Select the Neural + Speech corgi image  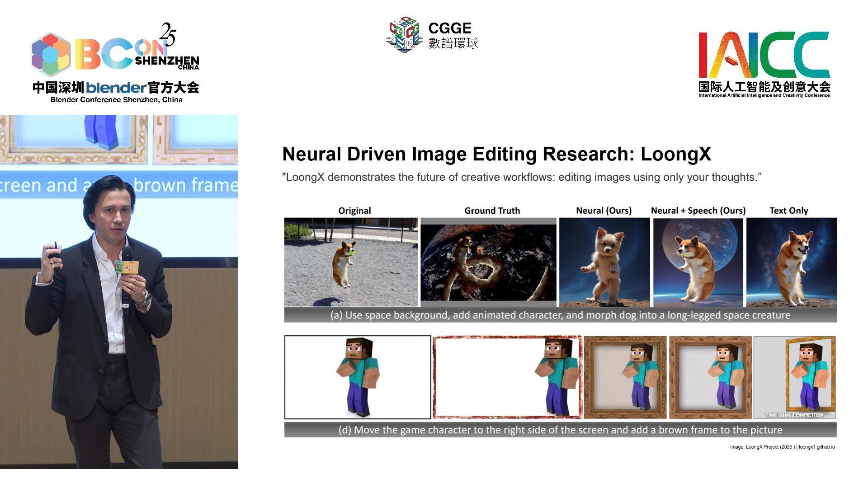click(698, 262)
